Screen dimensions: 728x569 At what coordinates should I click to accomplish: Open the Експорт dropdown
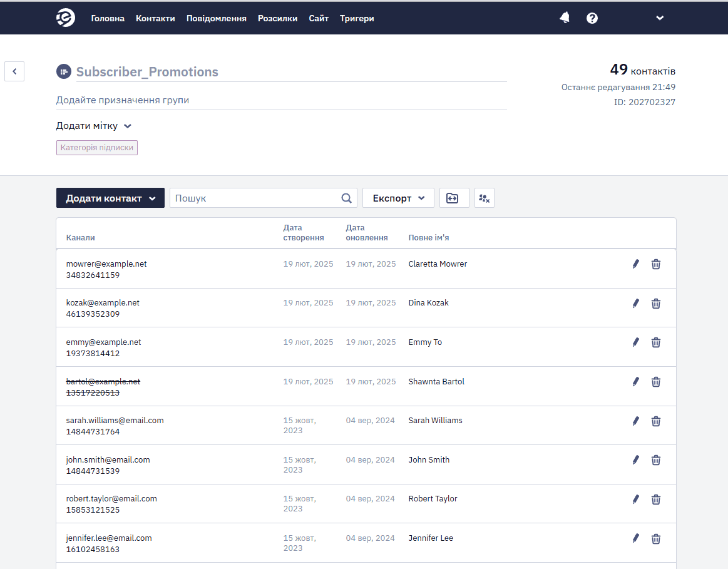[x=398, y=198]
